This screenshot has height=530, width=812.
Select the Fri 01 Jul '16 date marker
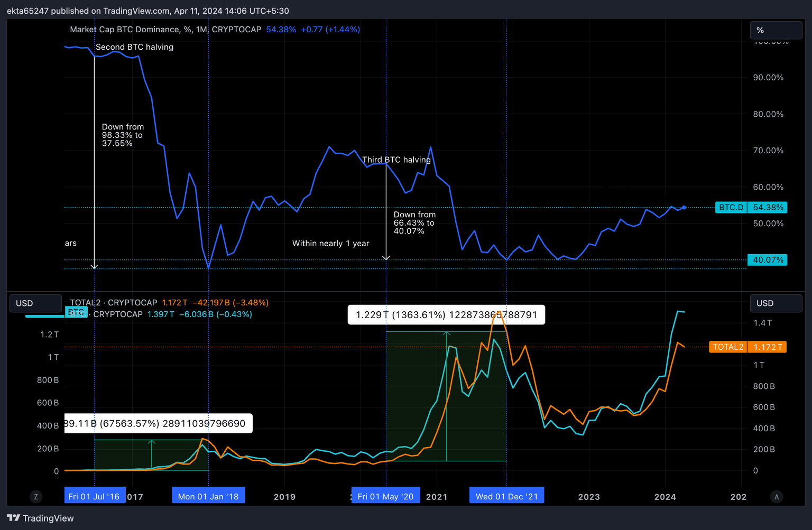point(95,495)
